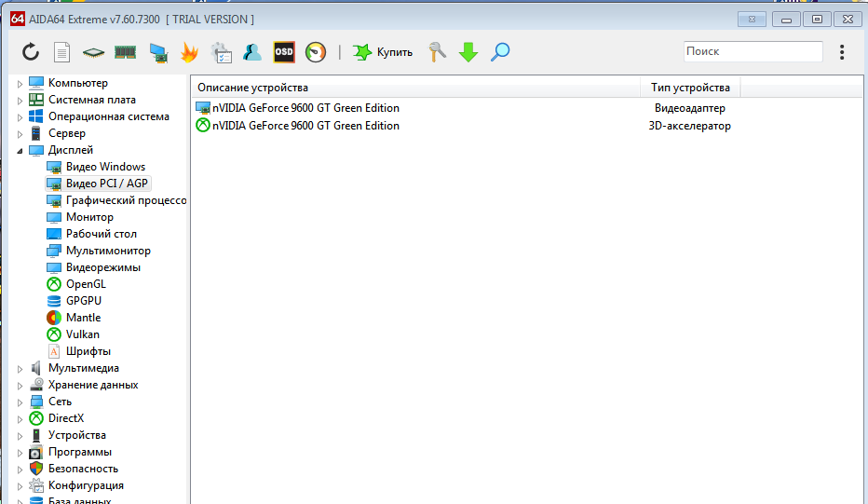
Task: Click the AIDA64 title bar logo
Action: [17, 20]
